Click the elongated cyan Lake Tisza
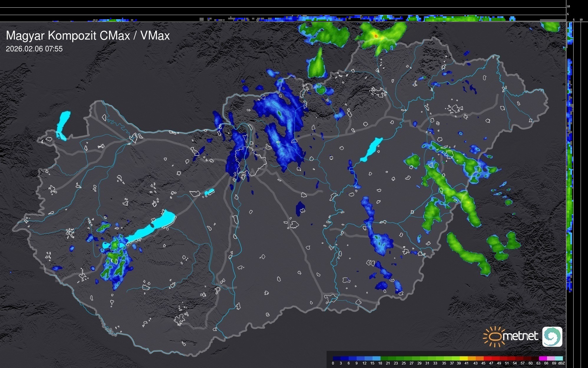588x368 pixels. (x=371, y=150)
